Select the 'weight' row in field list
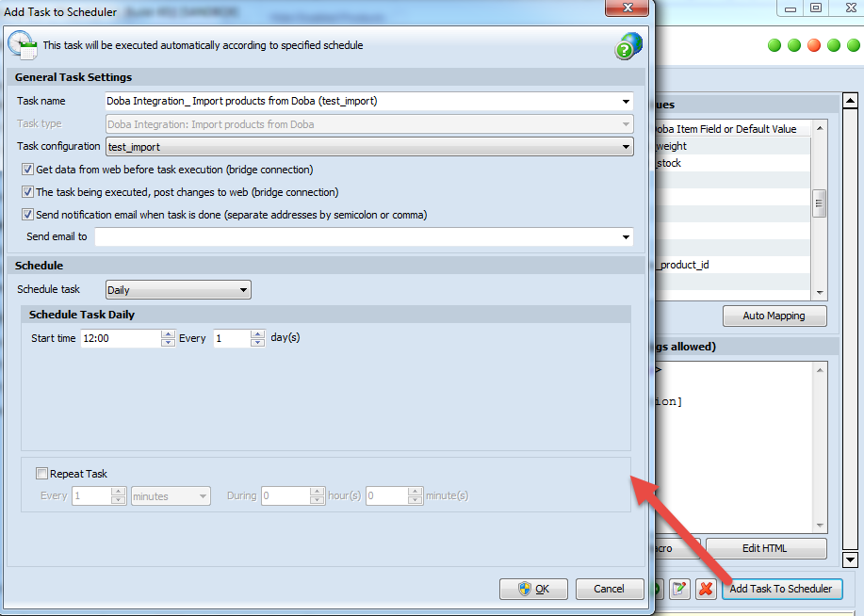 pyautogui.click(x=732, y=146)
